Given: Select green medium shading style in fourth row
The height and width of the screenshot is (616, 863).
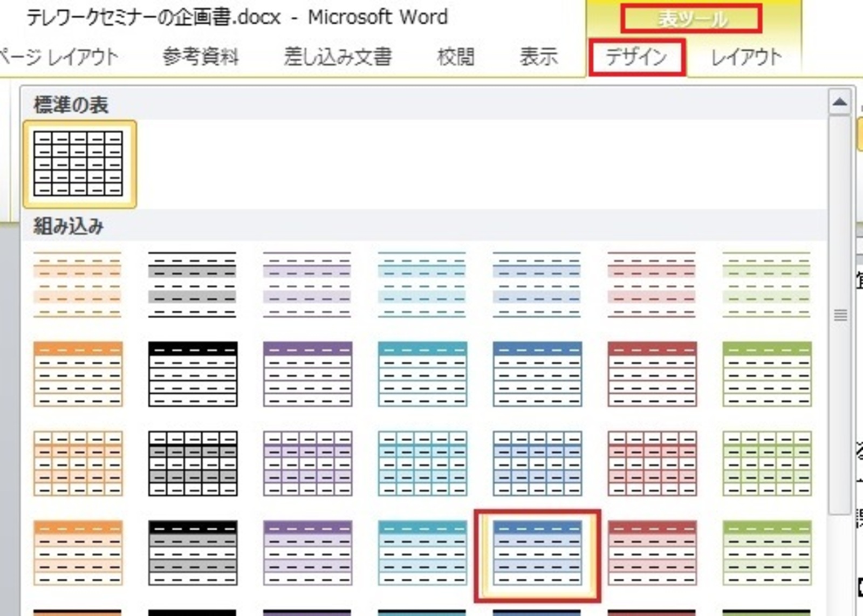Looking at the screenshot, I should tap(767, 553).
